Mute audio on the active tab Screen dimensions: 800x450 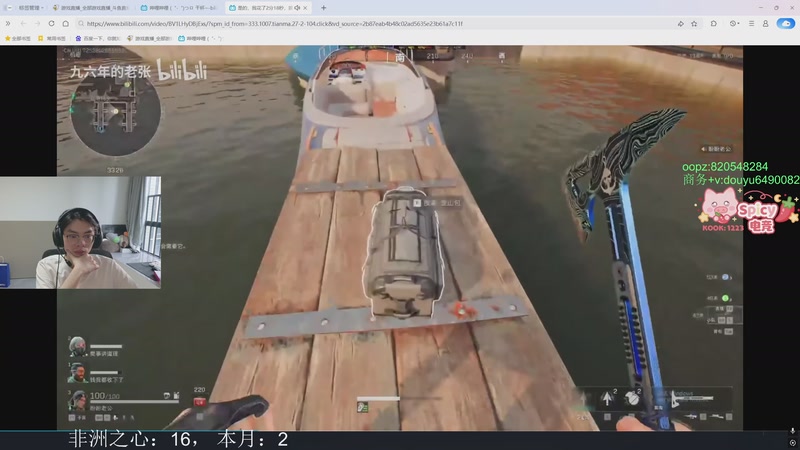[297, 8]
